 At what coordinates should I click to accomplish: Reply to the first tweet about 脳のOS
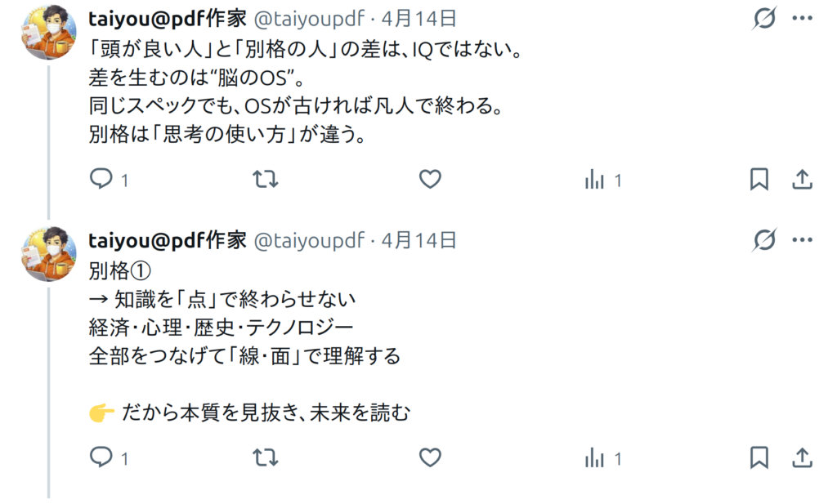[101, 179]
